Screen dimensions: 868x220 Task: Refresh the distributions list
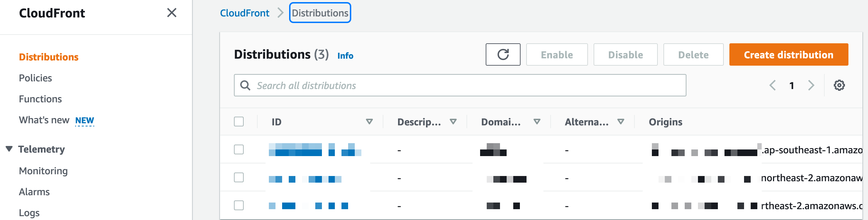(503, 54)
